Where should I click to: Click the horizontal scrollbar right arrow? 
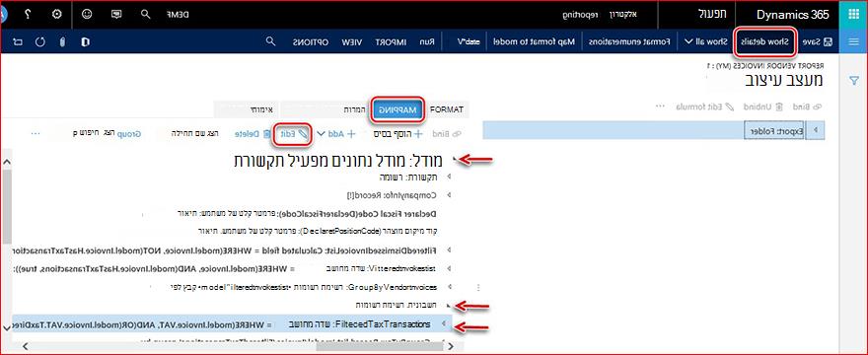(450, 346)
